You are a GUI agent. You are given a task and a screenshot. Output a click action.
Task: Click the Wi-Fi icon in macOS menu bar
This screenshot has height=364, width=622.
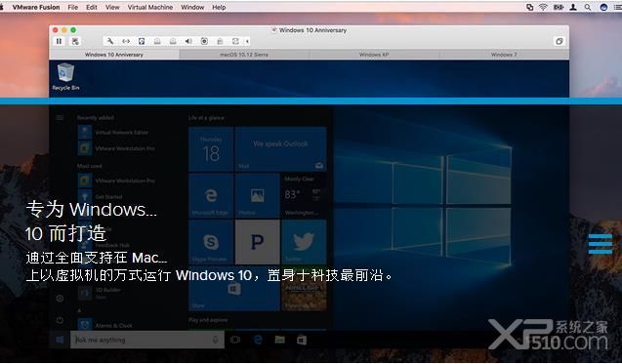(x=543, y=7)
